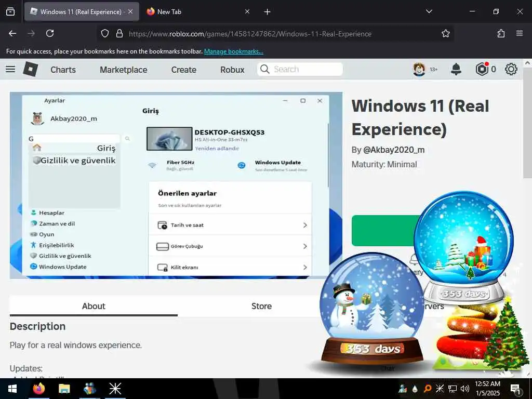Close the New Tab tab
Image resolution: width=532 pixels, height=399 pixels.
point(247,11)
